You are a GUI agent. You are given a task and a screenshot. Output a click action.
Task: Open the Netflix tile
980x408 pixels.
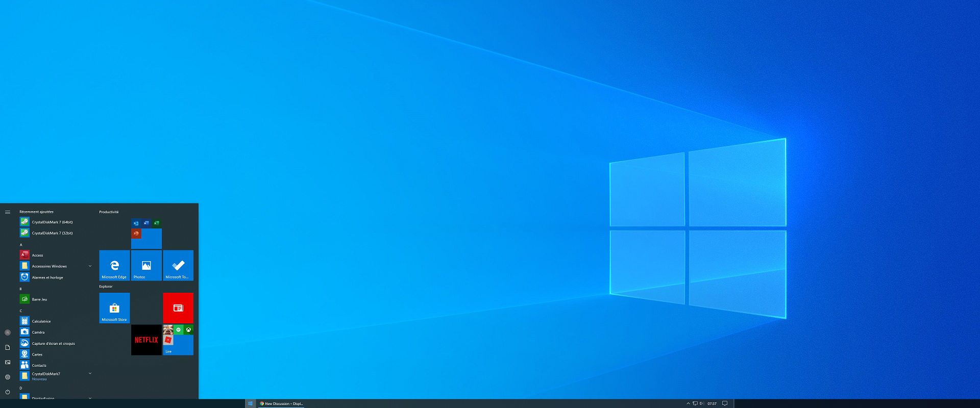[x=146, y=340]
